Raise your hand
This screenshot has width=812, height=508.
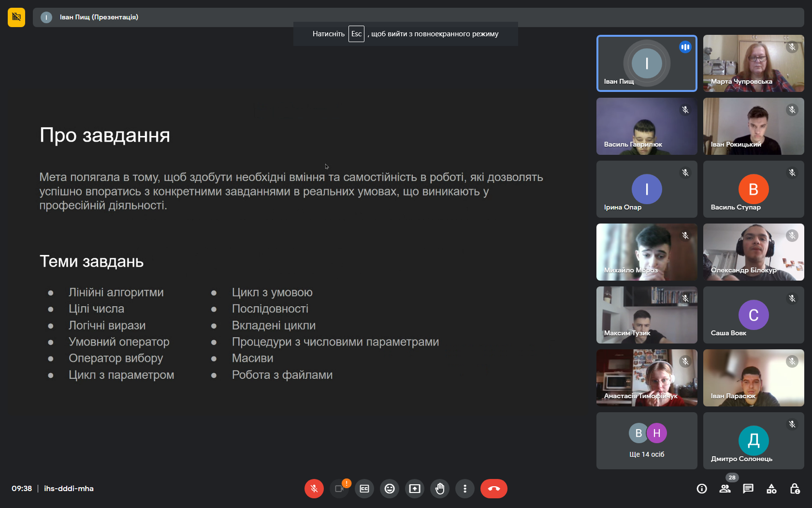click(440, 489)
